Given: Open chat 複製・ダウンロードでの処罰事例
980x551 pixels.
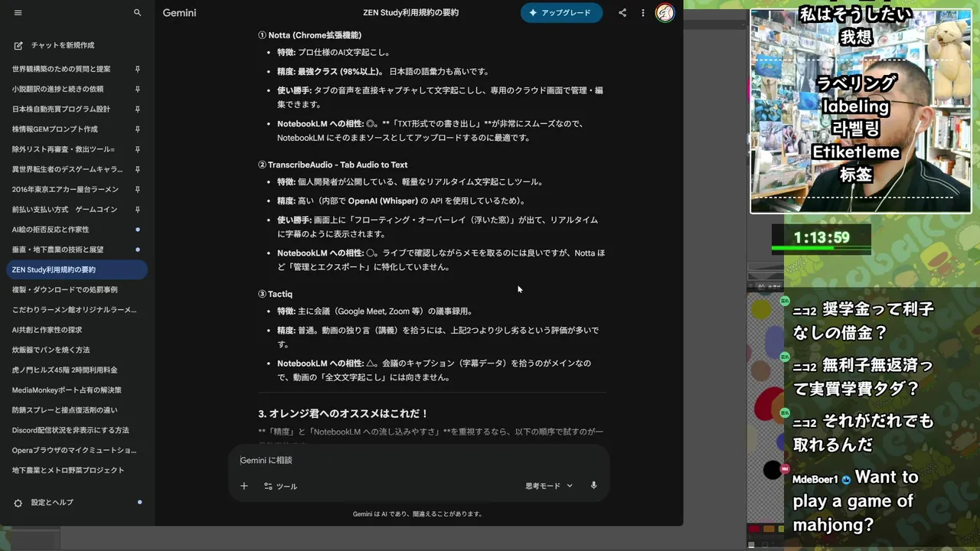Looking at the screenshot, I should pos(65,289).
